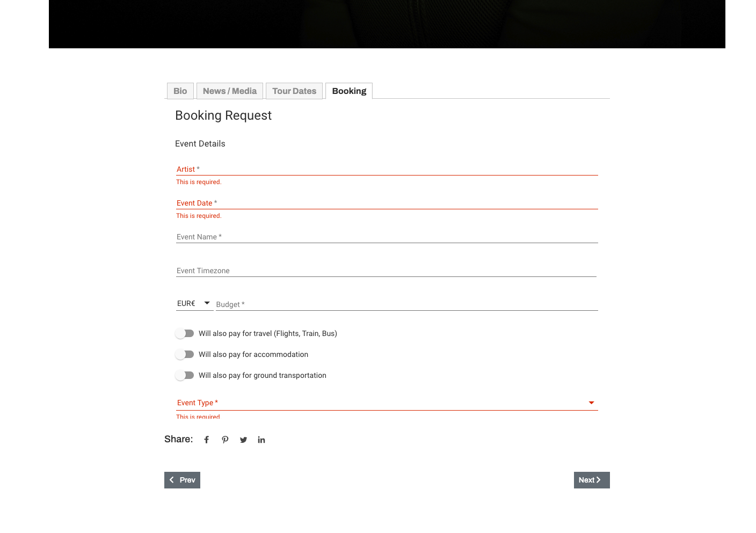Screen dimensions: 756x533
Task: Toggle paying for accommodation
Action: pos(185,354)
